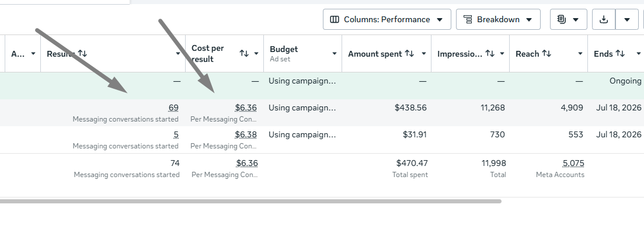
Task: Click the 69 results link
Action: point(173,108)
